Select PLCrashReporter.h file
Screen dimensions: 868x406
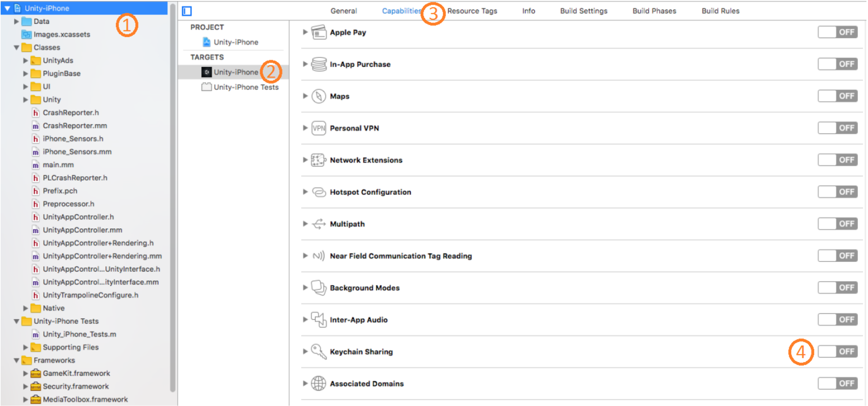click(75, 178)
